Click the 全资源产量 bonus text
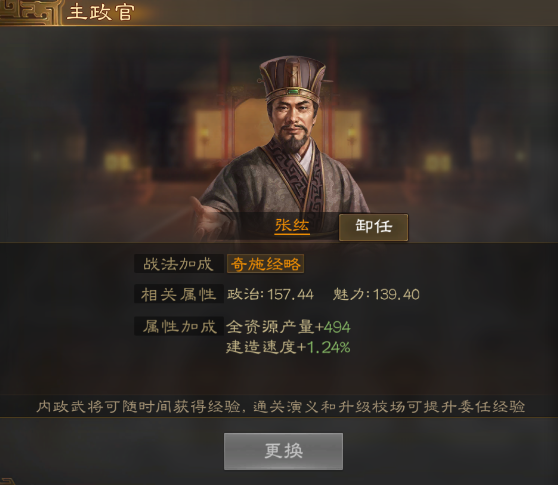The image size is (558, 485). (x=270, y=327)
